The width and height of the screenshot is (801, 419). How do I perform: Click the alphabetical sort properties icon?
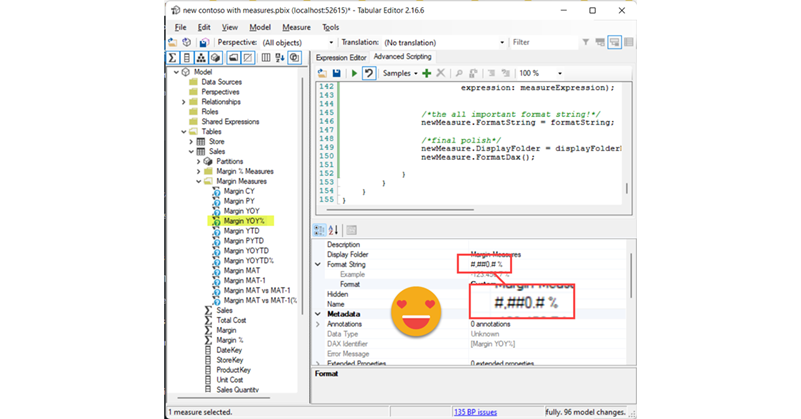335,230
